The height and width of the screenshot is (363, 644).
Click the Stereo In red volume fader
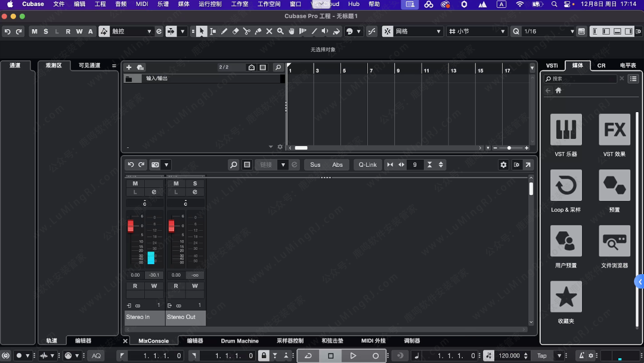[131, 226]
